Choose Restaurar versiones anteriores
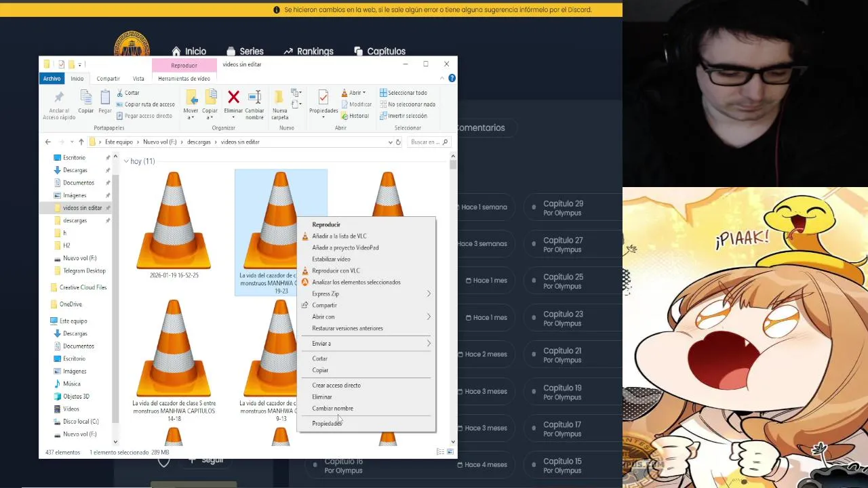Screen dimensions: 868x488 point(347,328)
